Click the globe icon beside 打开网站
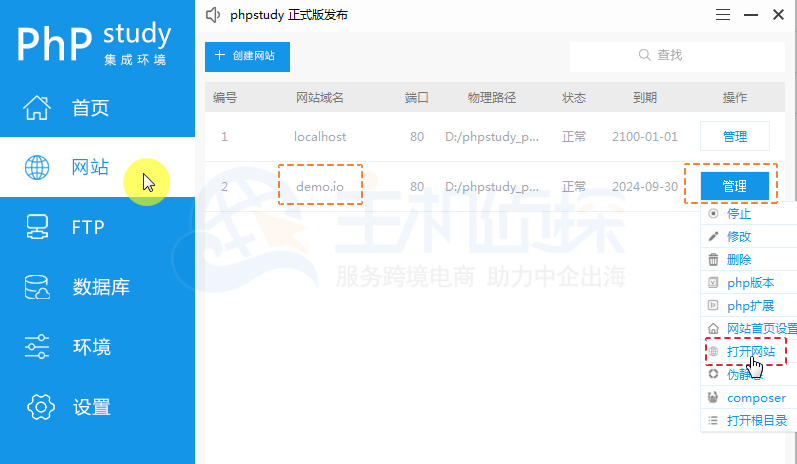 (713, 351)
